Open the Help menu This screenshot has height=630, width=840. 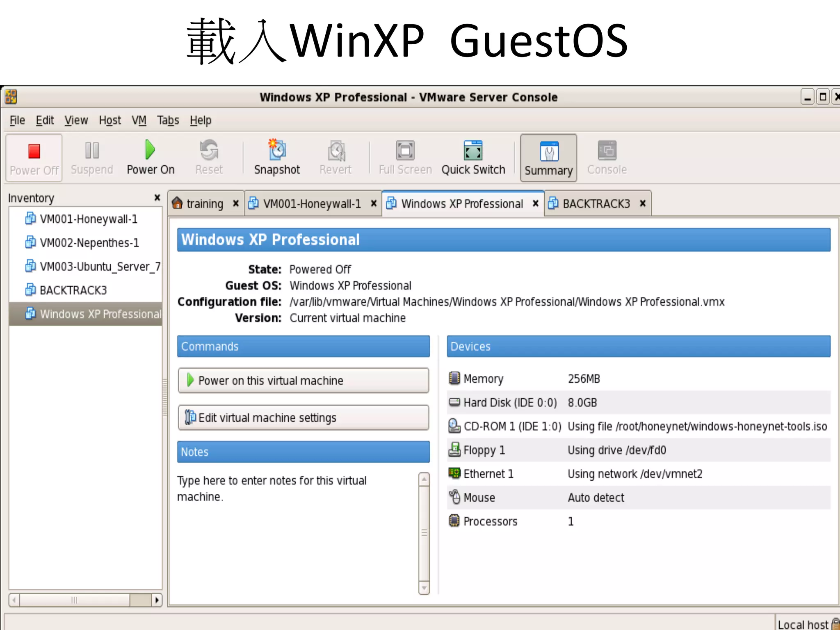(x=201, y=120)
